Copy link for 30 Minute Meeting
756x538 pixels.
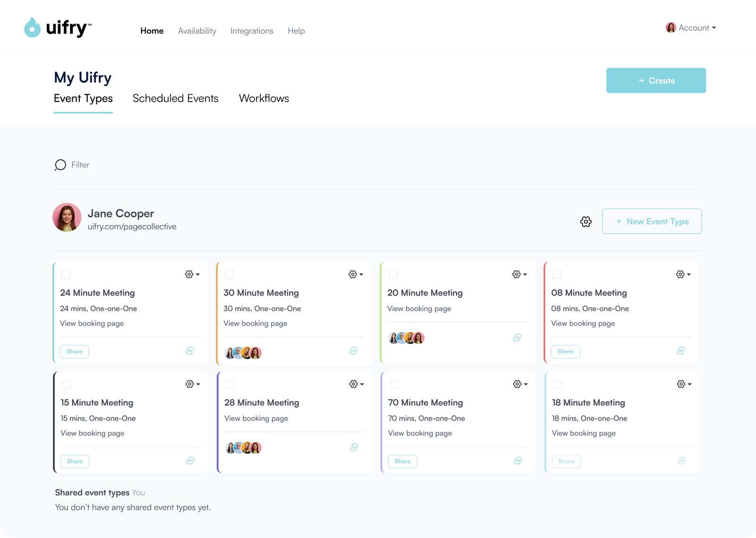tap(353, 351)
